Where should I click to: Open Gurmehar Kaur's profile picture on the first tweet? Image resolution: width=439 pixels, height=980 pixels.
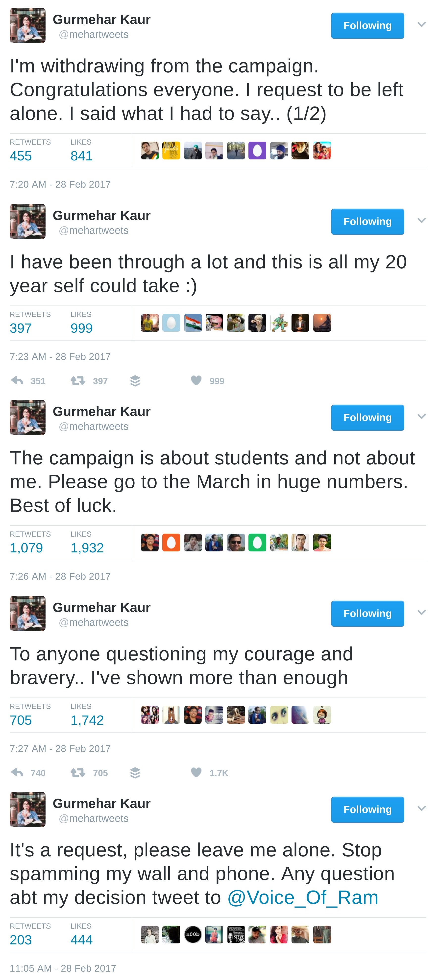click(x=27, y=25)
